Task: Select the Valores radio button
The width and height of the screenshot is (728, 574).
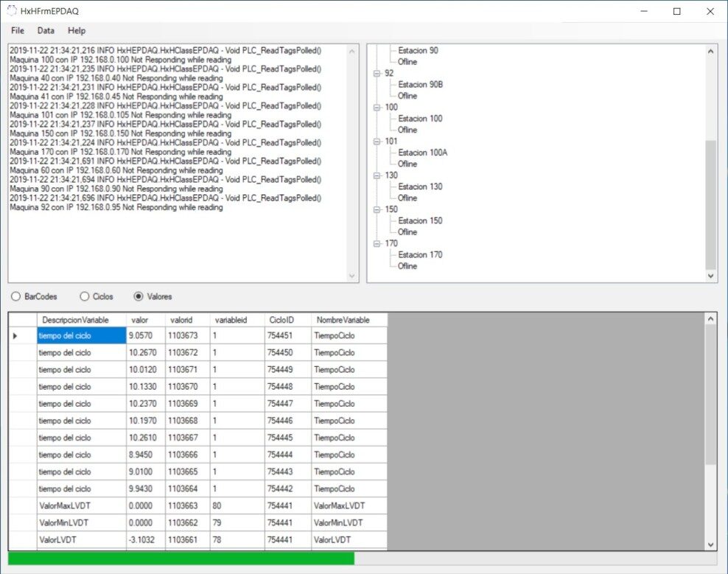Action: coord(153,296)
